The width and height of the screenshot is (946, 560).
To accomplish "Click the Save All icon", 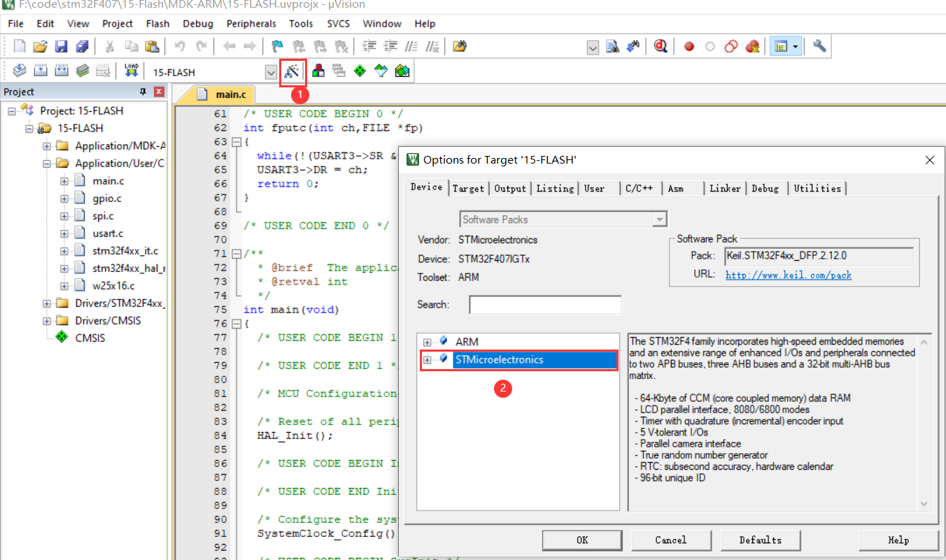I will (x=83, y=46).
